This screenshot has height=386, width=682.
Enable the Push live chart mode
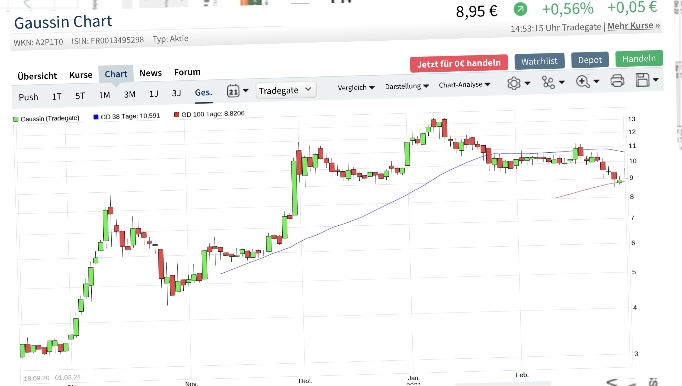point(28,97)
